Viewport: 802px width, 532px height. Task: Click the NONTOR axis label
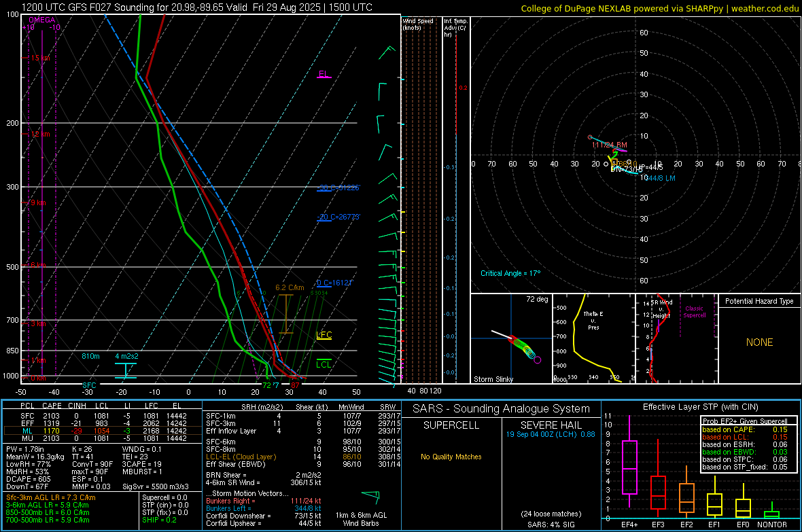coord(772,525)
